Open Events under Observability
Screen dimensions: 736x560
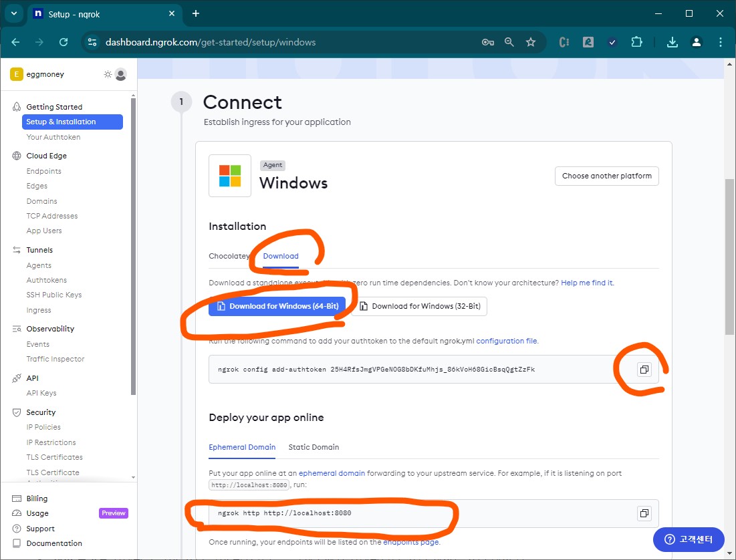[38, 345]
